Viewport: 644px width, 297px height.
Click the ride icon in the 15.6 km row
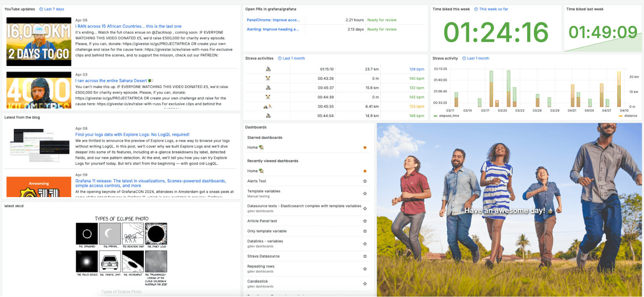(x=268, y=88)
